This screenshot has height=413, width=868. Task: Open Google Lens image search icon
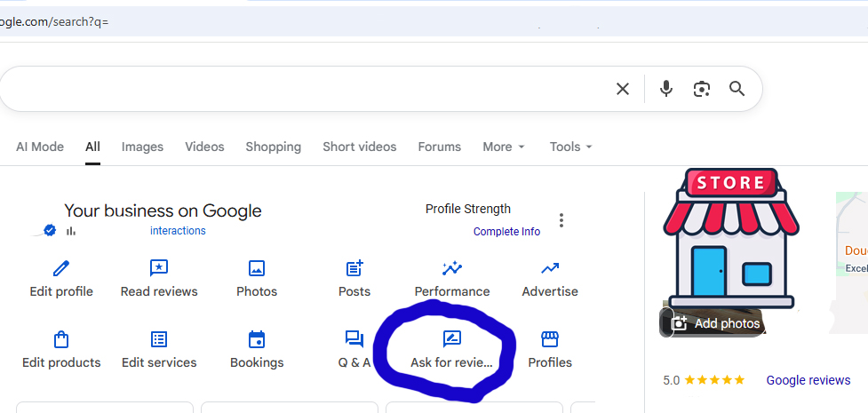pos(702,89)
